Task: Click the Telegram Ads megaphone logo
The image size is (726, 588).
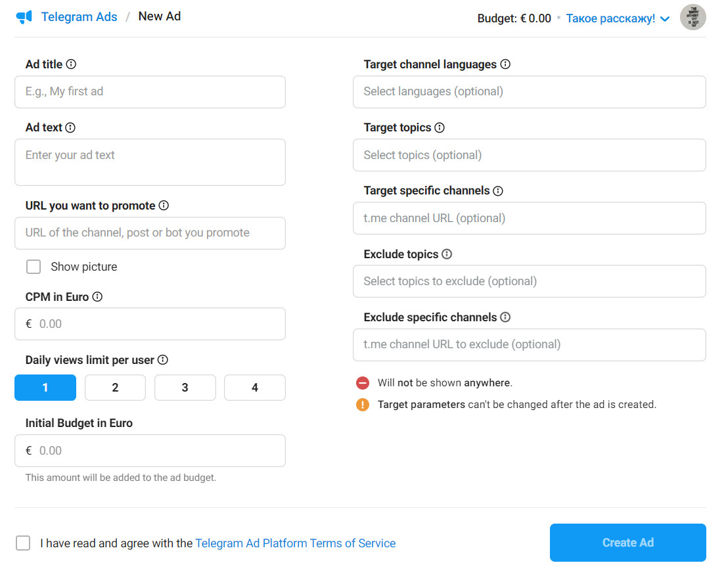Action: pos(24,17)
